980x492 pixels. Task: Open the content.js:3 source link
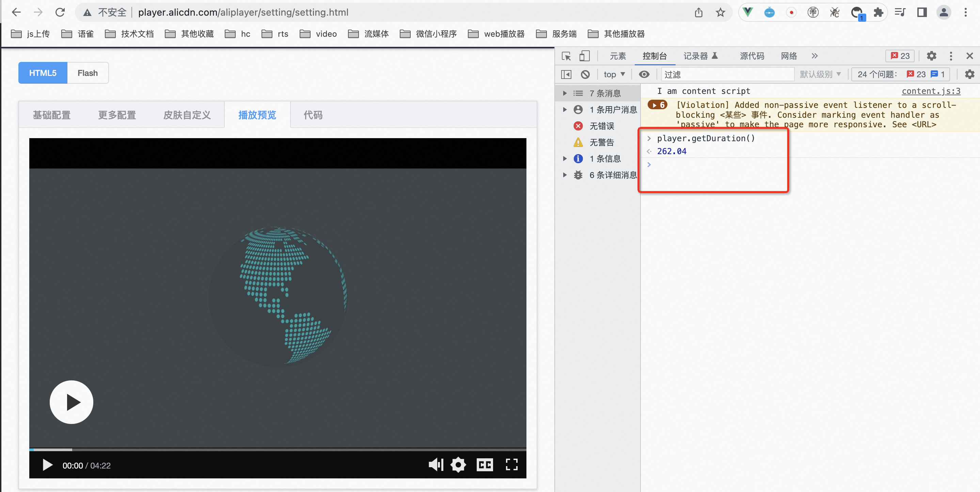pyautogui.click(x=931, y=91)
